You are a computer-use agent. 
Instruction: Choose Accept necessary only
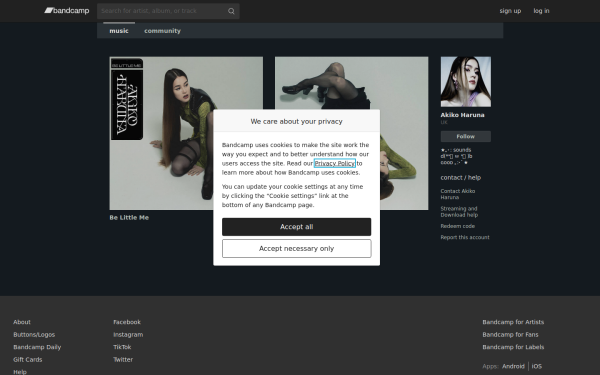pyautogui.click(x=297, y=248)
